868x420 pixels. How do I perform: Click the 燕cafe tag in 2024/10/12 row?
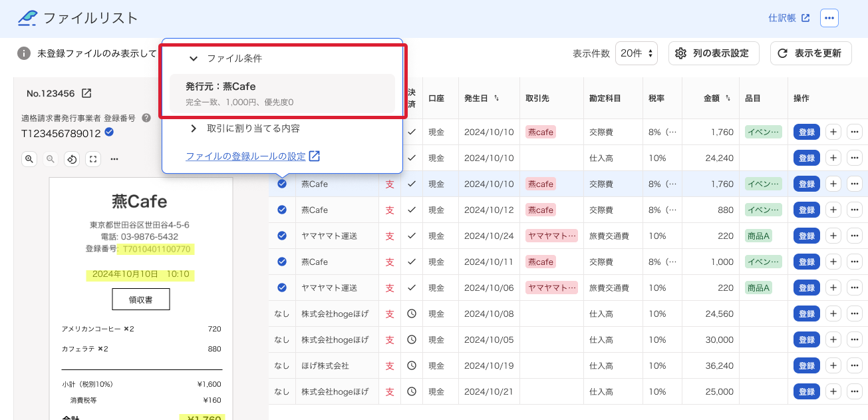pos(540,210)
